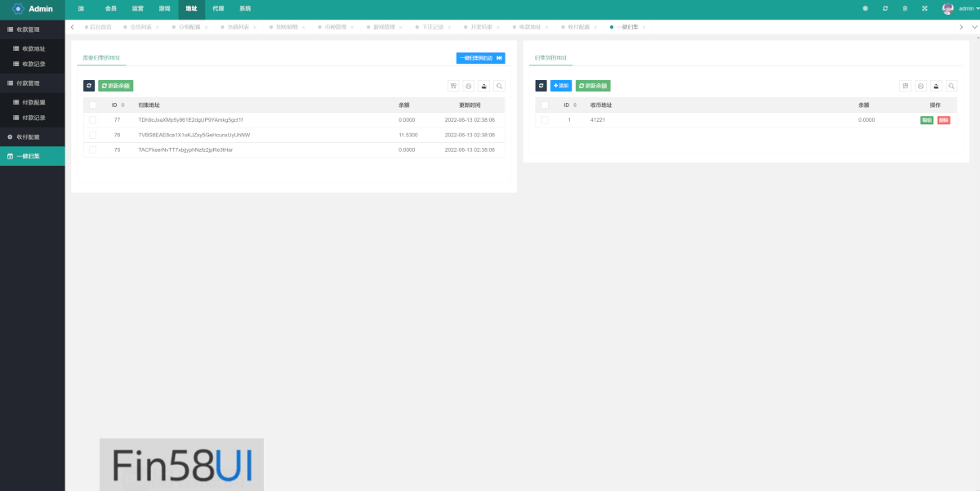This screenshot has width=980, height=491.
Task: Open the admin user dropdown
Action: [962, 8]
